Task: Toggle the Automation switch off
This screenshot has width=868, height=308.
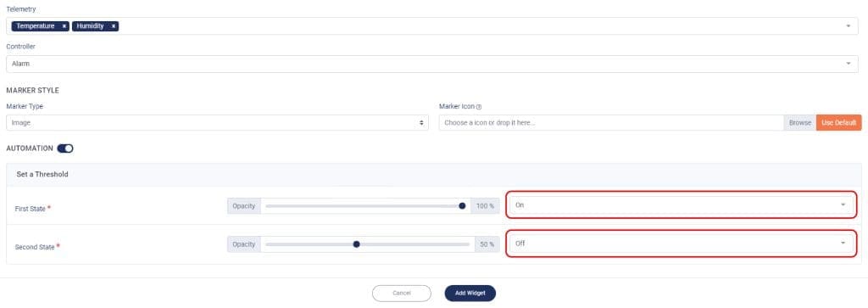Action: coord(65,148)
